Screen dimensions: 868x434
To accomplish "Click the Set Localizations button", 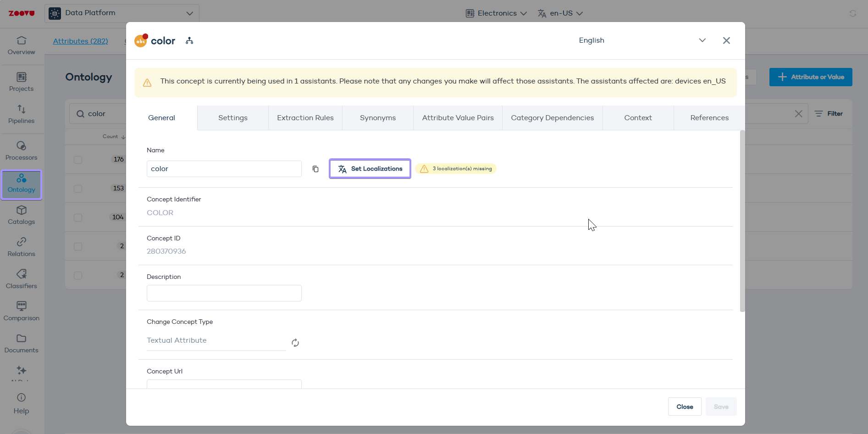I will point(370,169).
